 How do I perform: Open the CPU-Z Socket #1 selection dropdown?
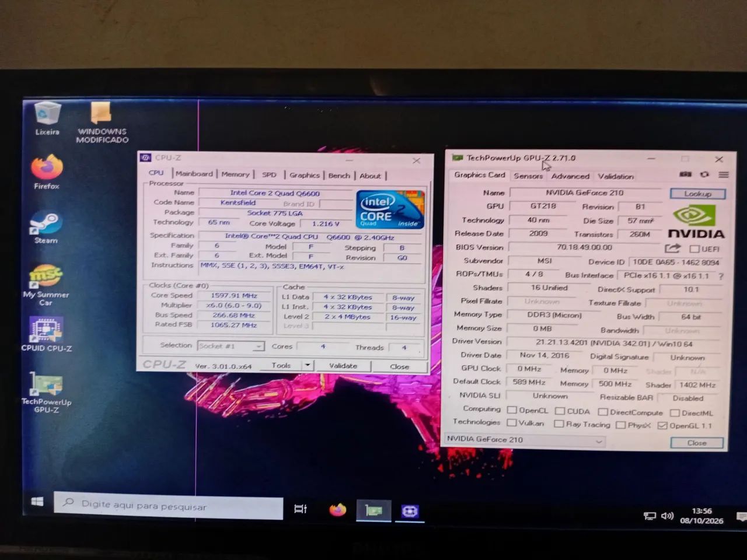pos(231,346)
